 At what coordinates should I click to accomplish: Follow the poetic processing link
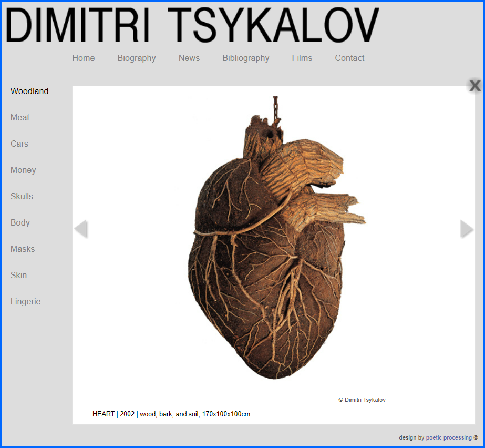click(x=449, y=437)
